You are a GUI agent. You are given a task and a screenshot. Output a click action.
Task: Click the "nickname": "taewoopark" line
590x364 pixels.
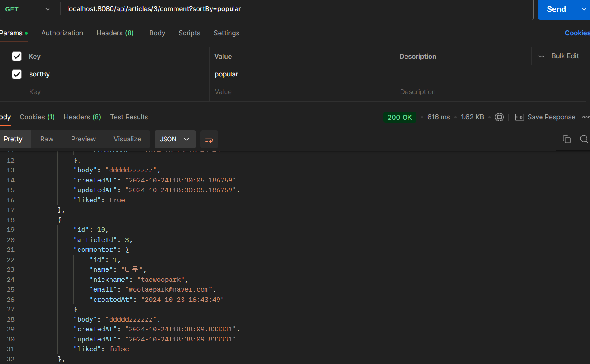[139, 280]
